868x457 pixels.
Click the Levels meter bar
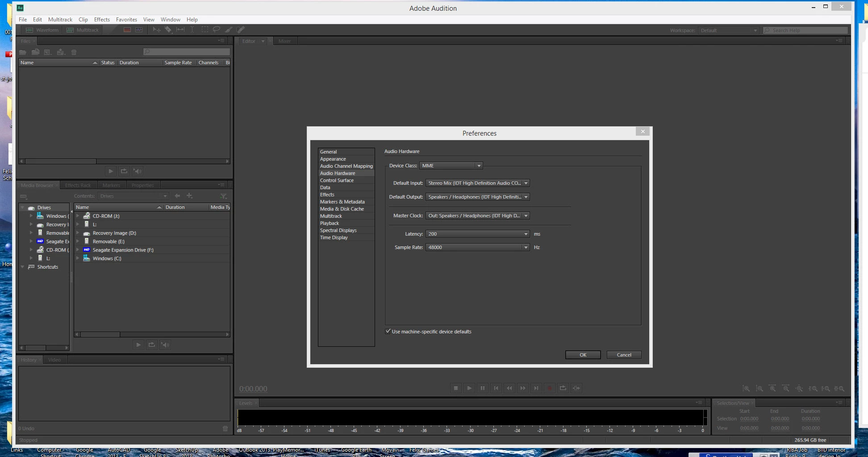(471, 417)
